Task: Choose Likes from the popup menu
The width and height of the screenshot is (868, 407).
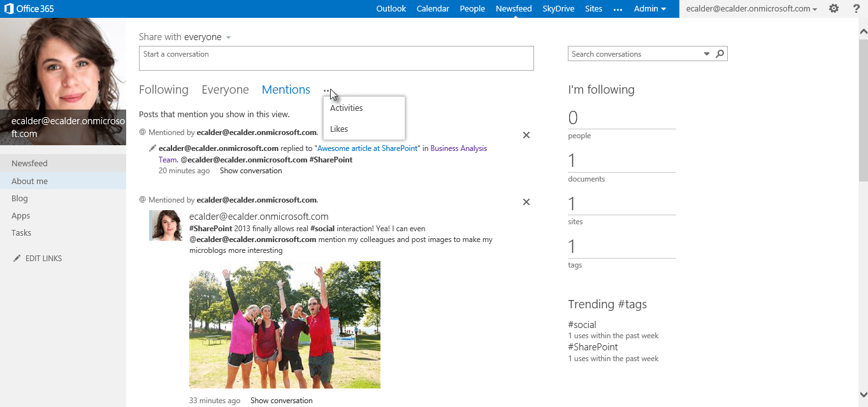Action: pos(364,129)
